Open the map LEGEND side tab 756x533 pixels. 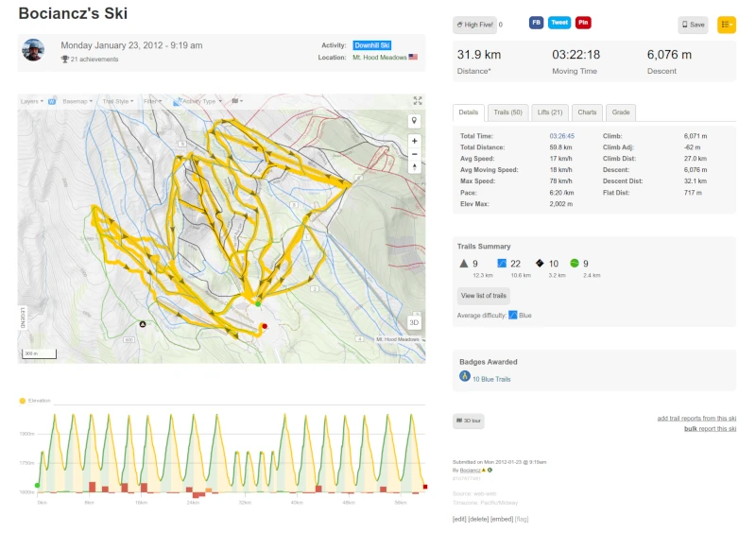point(23,318)
